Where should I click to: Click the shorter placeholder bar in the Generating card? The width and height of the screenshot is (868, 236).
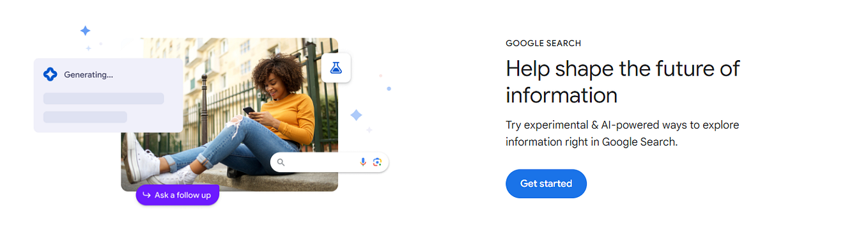(x=85, y=117)
